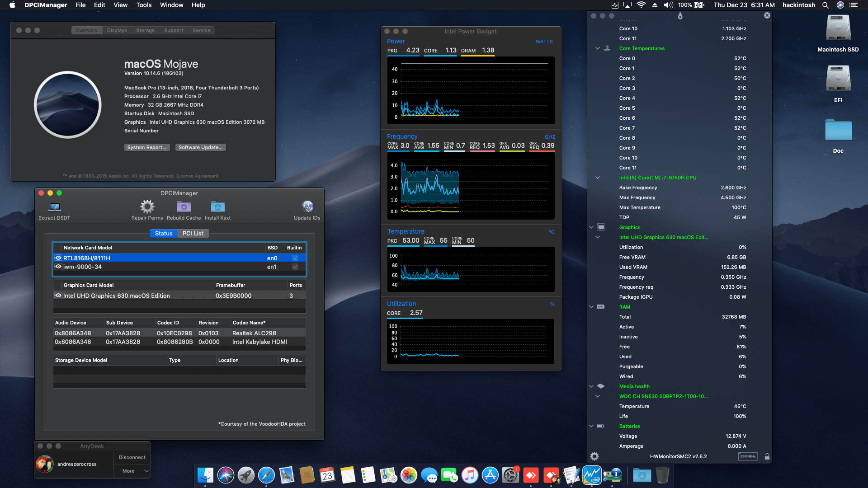Switch to the PCI List tab
868x488 pixels.
[193, 233]
